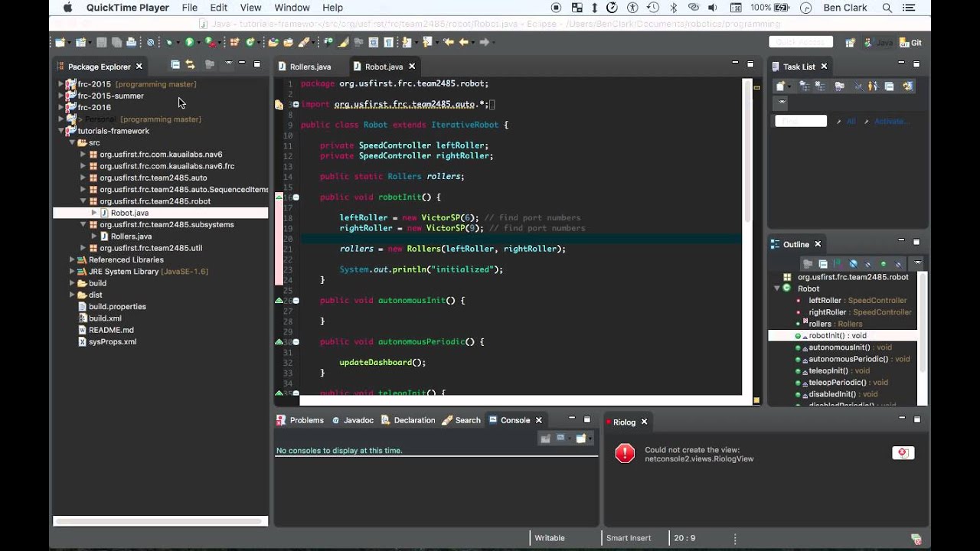Toggle Sort in Outline toolbar
This screenshot has height=551, width=980.
pos(838,264)
